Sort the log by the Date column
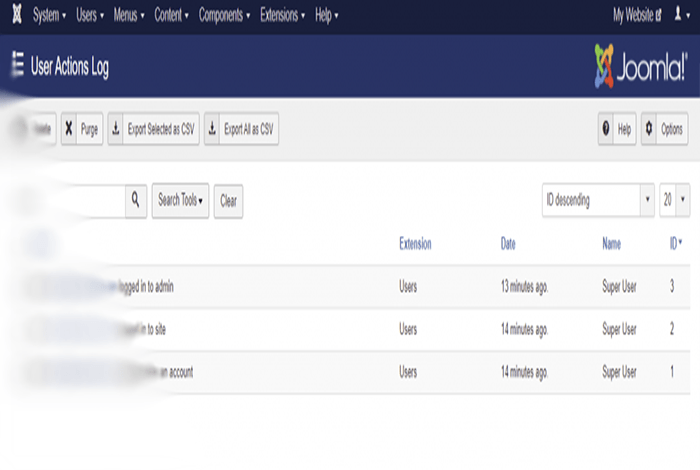The width and height of the screenshot is (700, 470). pyautogui.click(x=511, y=243)
